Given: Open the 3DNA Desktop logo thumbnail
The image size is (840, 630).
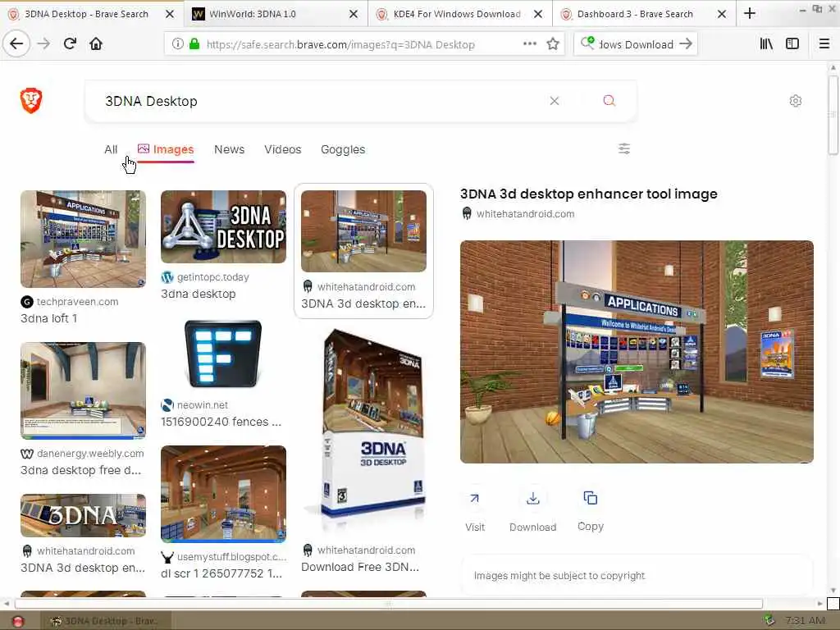Looking at the screenshot, I should [x=223, y=226].
